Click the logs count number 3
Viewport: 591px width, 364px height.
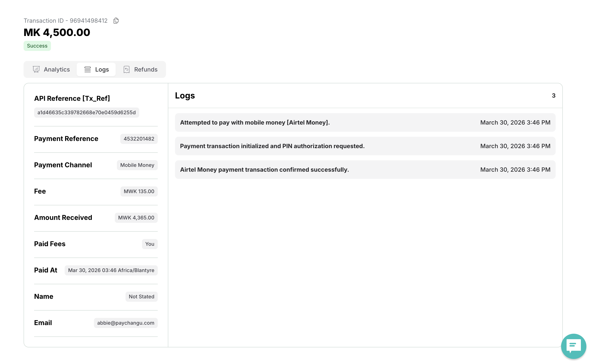[554, 96]
